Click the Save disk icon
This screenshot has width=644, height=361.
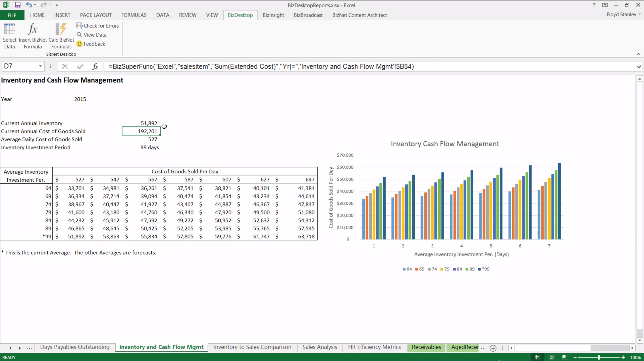[17, 5]
